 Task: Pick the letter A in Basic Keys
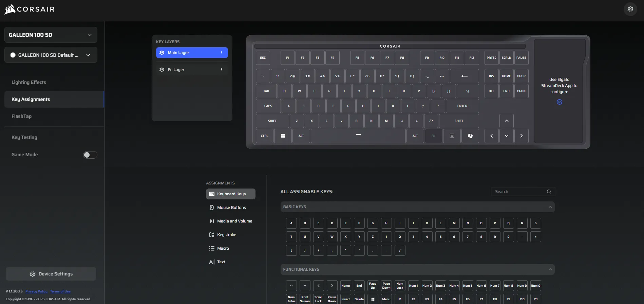291,223
